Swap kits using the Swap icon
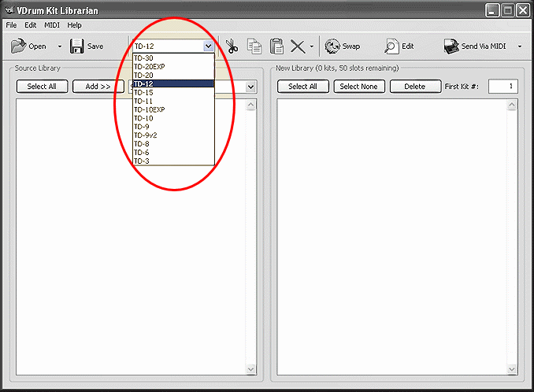This screenshot has width=534, height=392. [332, 46]
